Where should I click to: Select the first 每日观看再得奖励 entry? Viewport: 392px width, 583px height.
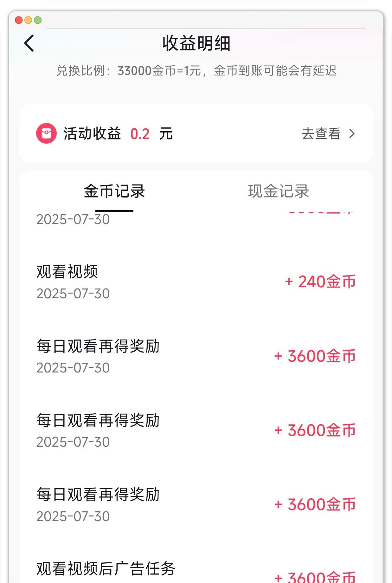98,346
